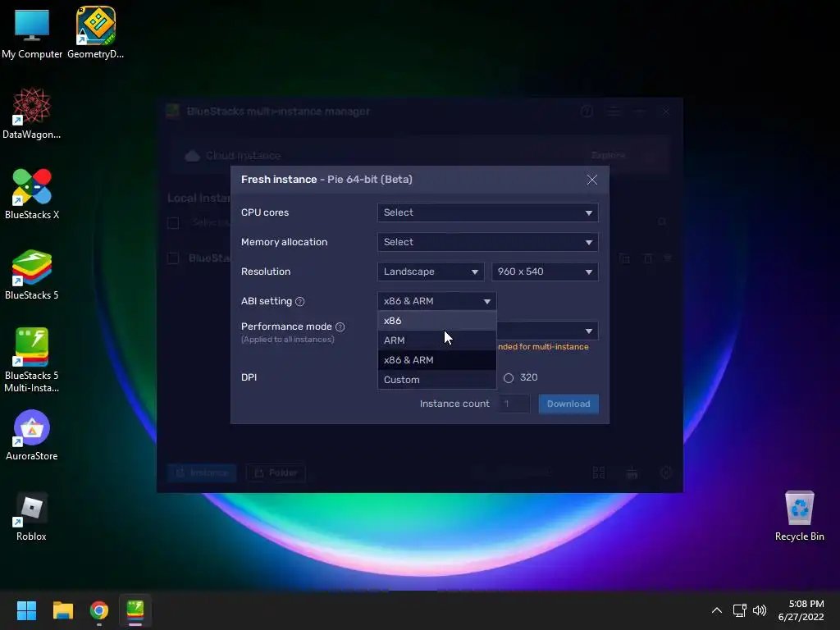The height and width of the screenshot is (630, 840).
Task: Open AuroraStore desktop shortcut
Action: coord(32,435)
